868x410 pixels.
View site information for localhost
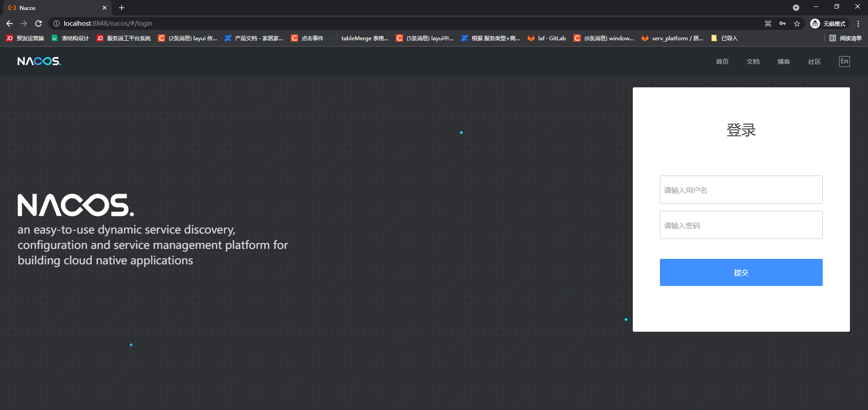[57, 24]
